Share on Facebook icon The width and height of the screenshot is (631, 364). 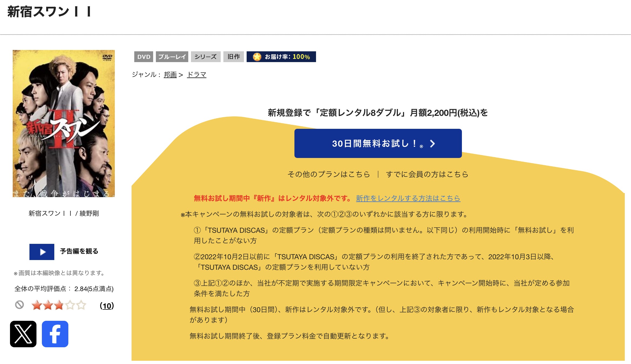coord(55,334)
